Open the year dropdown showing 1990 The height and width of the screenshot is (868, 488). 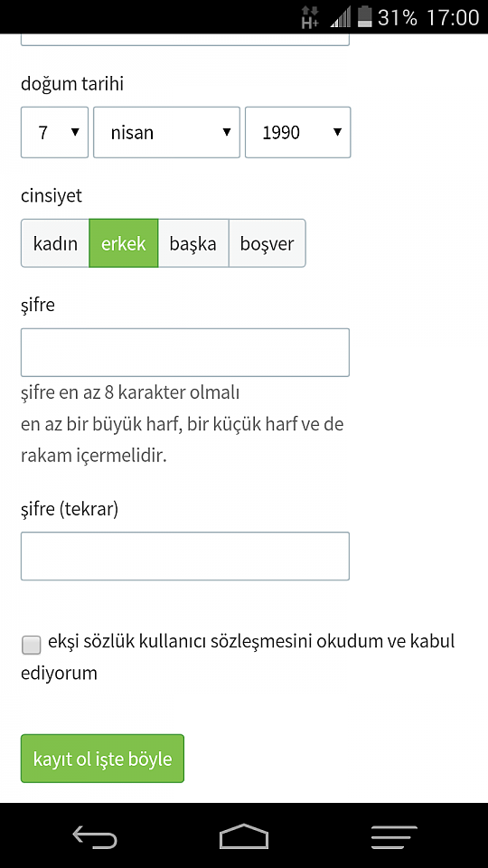(297, 132)
